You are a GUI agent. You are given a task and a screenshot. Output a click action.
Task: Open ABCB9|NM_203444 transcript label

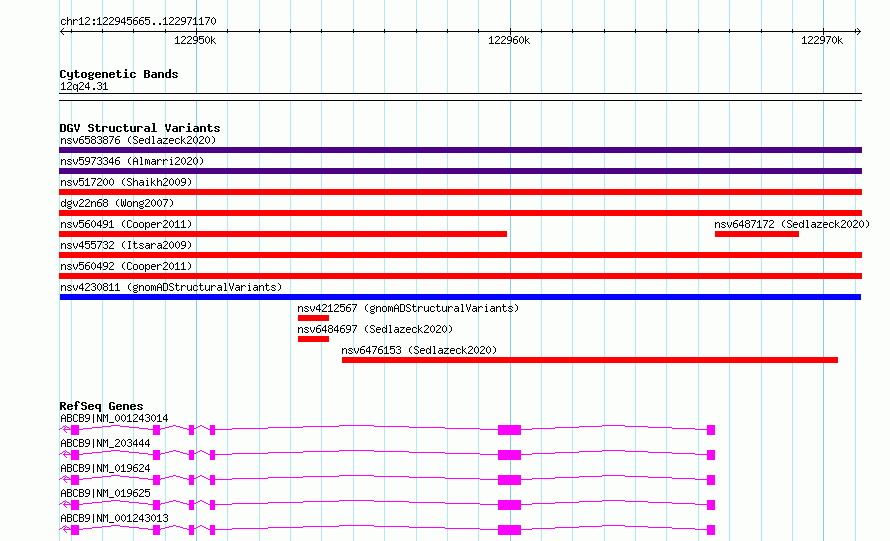pyautogui.click(x=105, y=443)
